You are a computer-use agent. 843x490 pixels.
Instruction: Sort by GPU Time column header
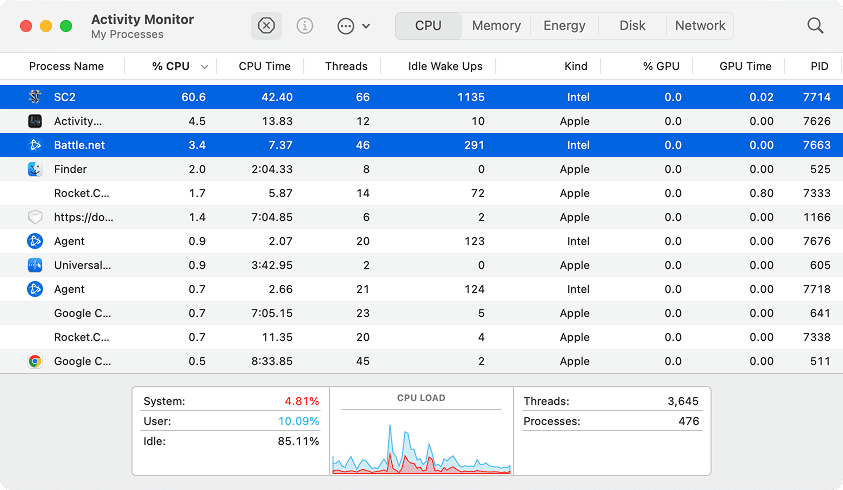tap(745, 66)
